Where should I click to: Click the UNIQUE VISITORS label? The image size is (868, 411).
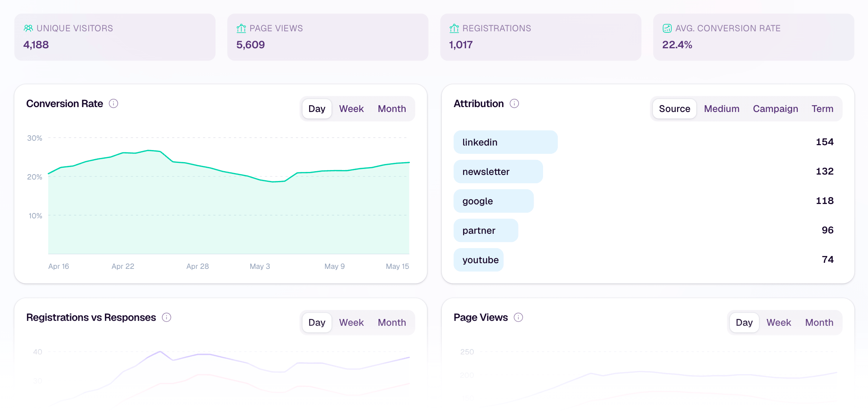point(75,28)
